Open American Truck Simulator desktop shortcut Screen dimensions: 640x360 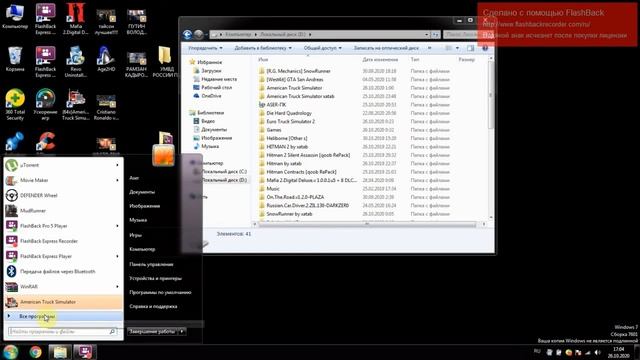point(76,104)
